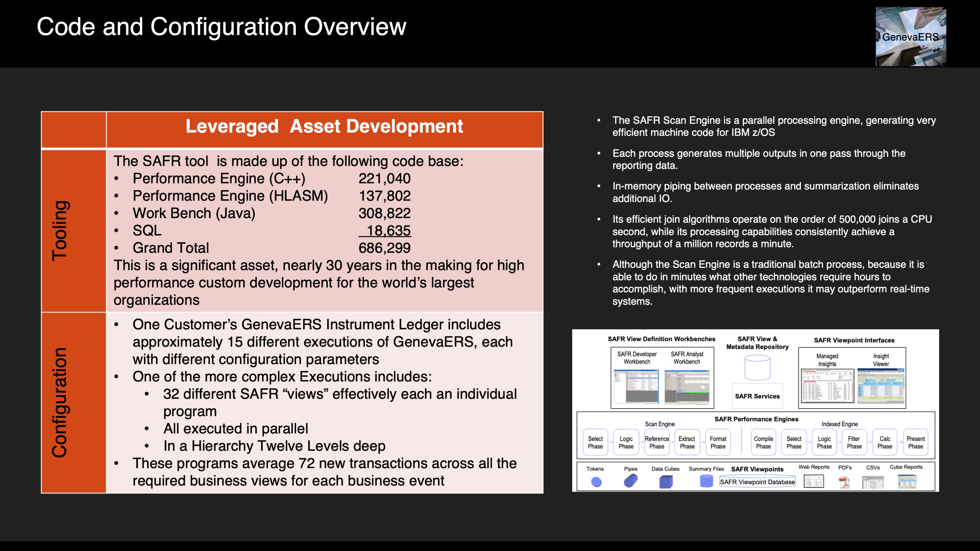This screenshot has height=551, width=980.
Task: Click the SAFR Analyst Workbench screenshot
Action: click(x=687, y=387)
